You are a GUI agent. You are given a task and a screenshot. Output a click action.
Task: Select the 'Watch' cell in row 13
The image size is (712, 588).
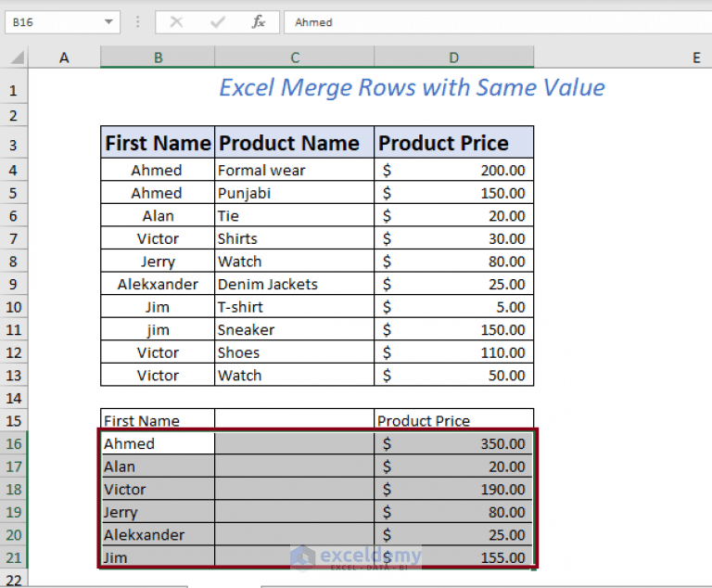(294, 375)
